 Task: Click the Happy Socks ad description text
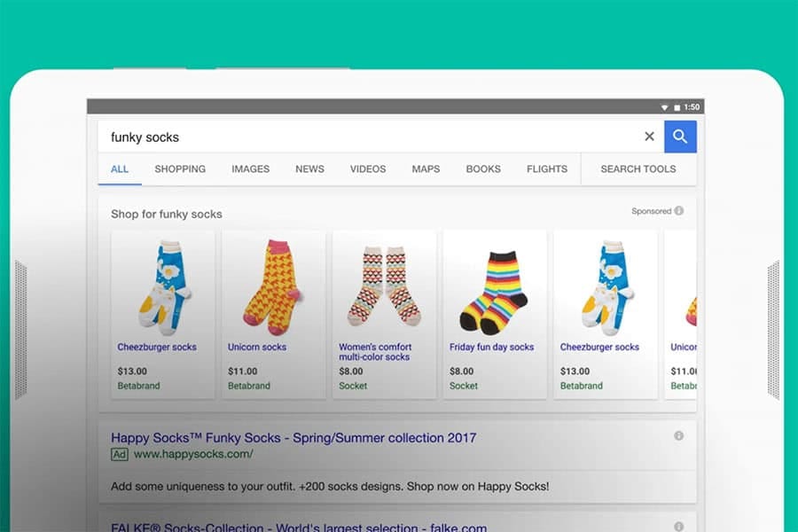330,487
